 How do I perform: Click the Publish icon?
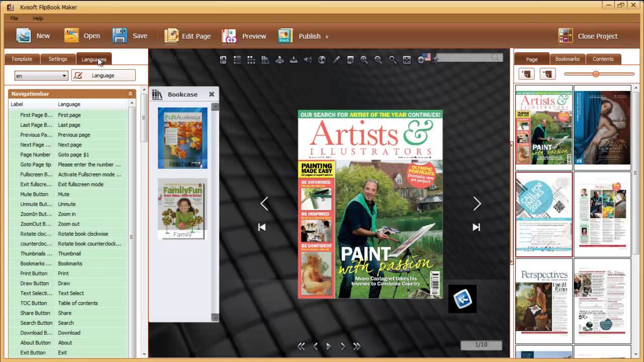285,36
